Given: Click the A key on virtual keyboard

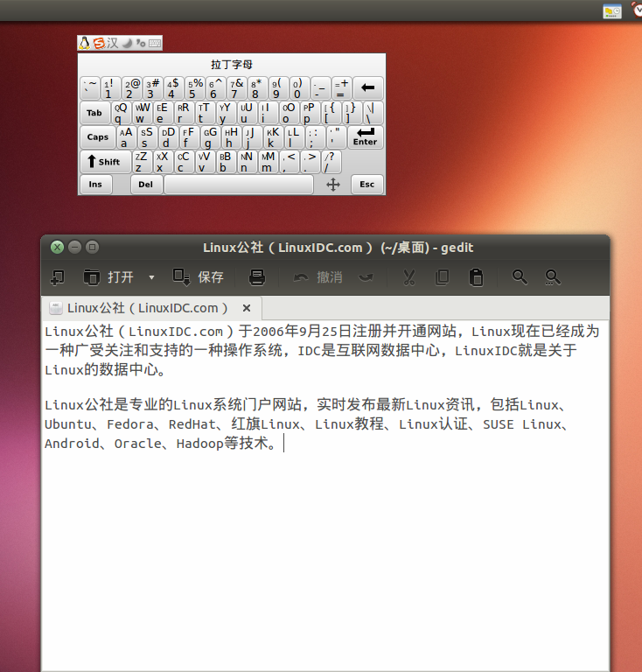Looking at the screenshot, I should pos(127,137).
